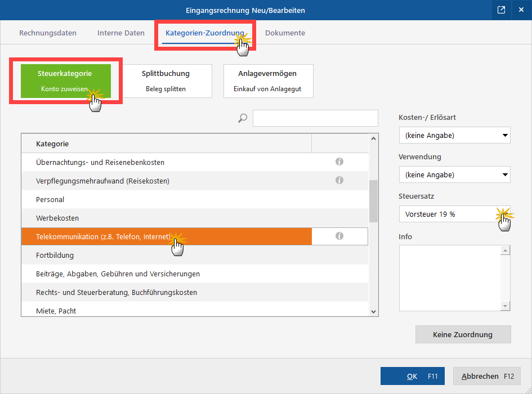
Task: Open the Dokumente tab
Action: pyautogui.click(x=285, y=33)
